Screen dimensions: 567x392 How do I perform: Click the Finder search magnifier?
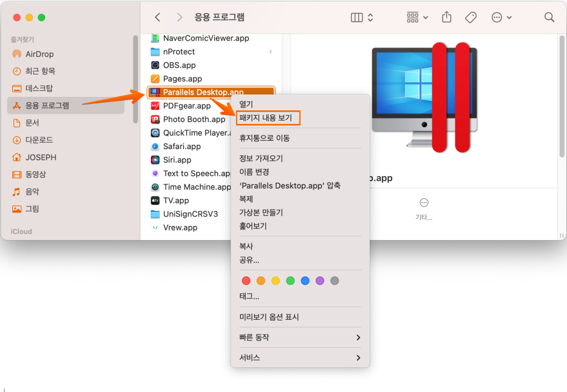[x=549, y=17]
